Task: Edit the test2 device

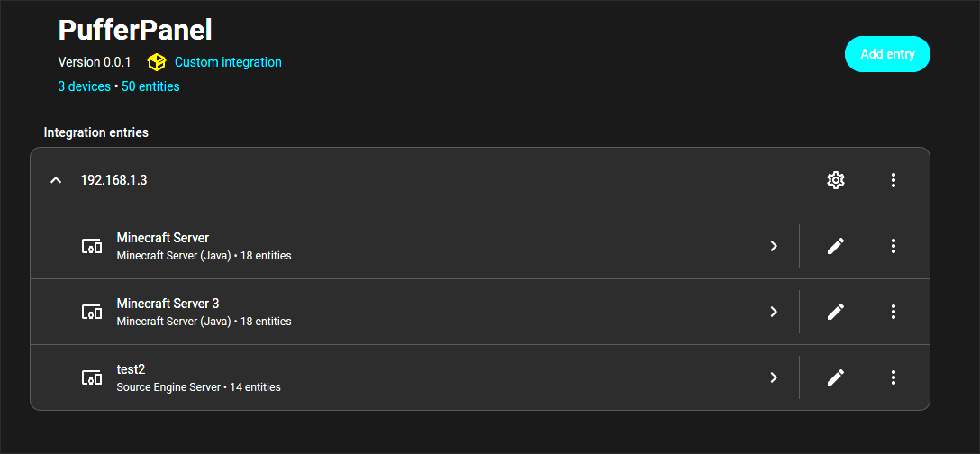Action: point(836,377)
